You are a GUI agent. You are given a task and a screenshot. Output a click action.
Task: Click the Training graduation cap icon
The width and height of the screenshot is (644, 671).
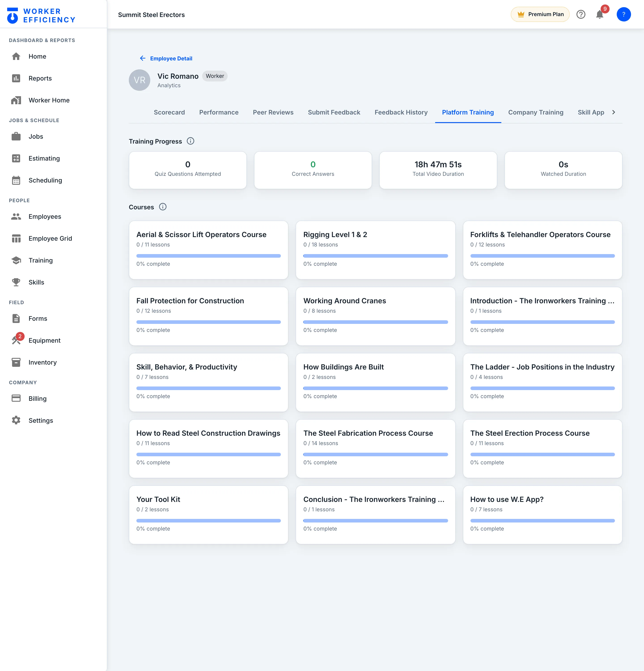coord(16,261)
